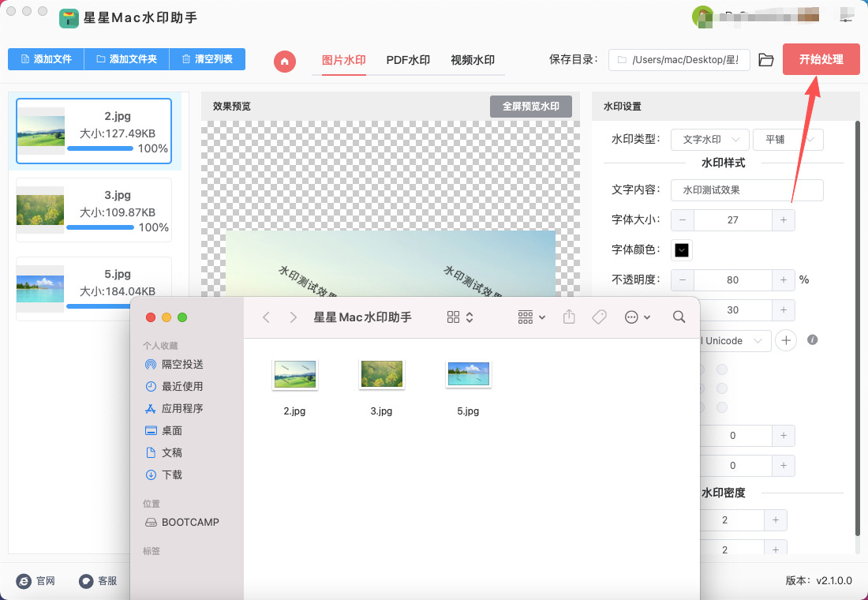Image resolution: width=868 pixels, height=600 pixels.
Task: Click the red home icon button
Action: pyautogui.click(x=285, y=61)
